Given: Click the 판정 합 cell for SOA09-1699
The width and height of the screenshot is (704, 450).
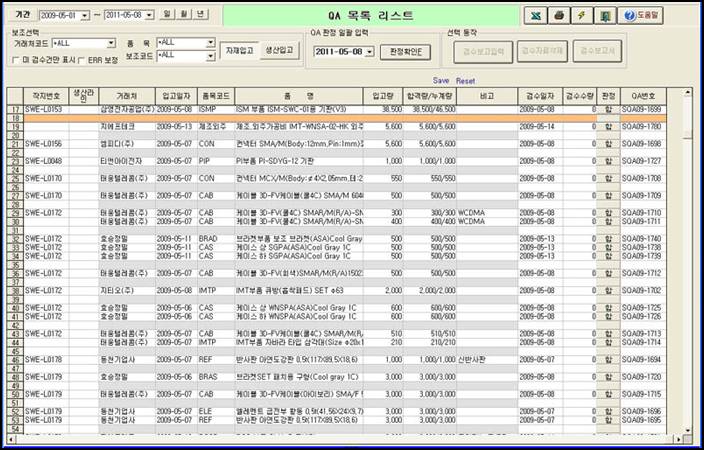Looking at the screenshot, I should 608,110.
